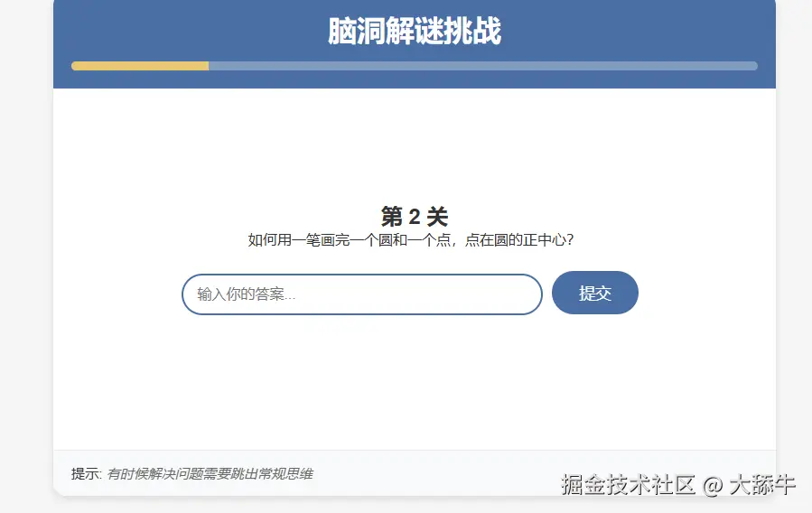812x513 pixels.
Task: Click the answer input field
Action: 361,294
